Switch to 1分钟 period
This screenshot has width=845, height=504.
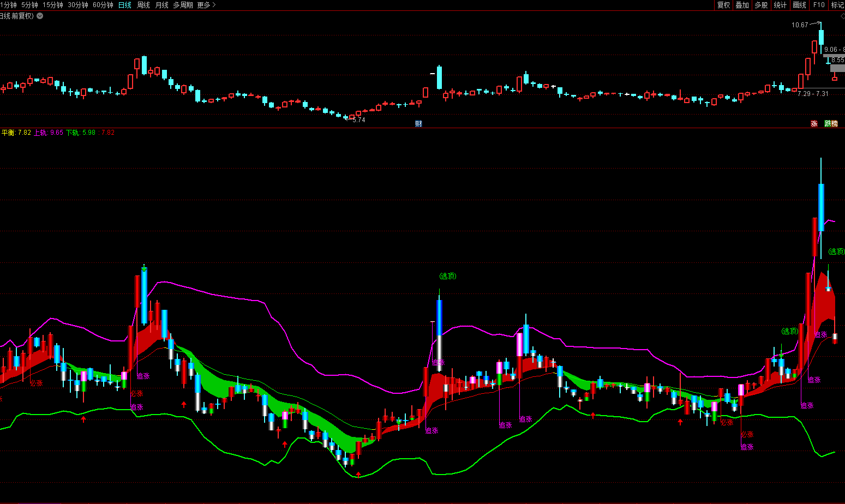8,5
